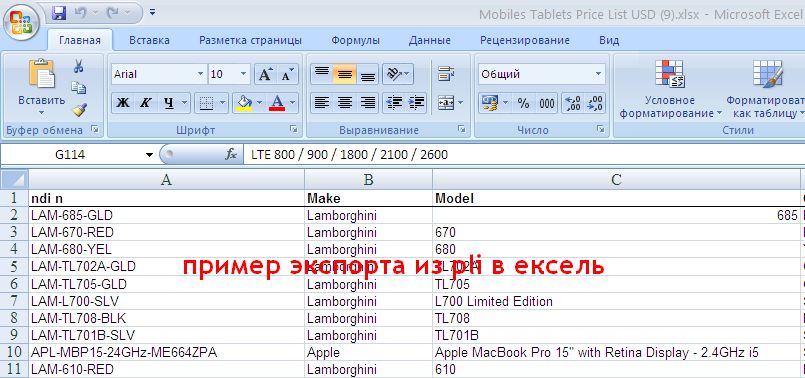The width and height of the screenshot is (805, 378).
Task: Align text left
Action: pyautogui.click(x=321, y=103)
